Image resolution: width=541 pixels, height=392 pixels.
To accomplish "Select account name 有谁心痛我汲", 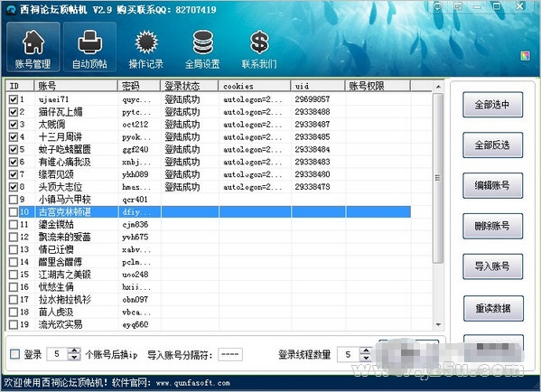I will tap(65, 162).
